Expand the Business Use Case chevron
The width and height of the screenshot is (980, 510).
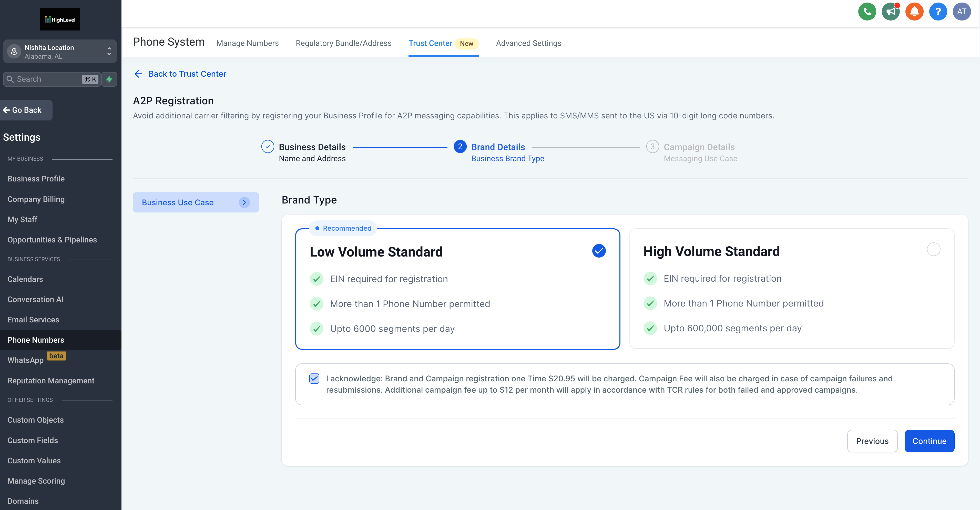(244, 202)
